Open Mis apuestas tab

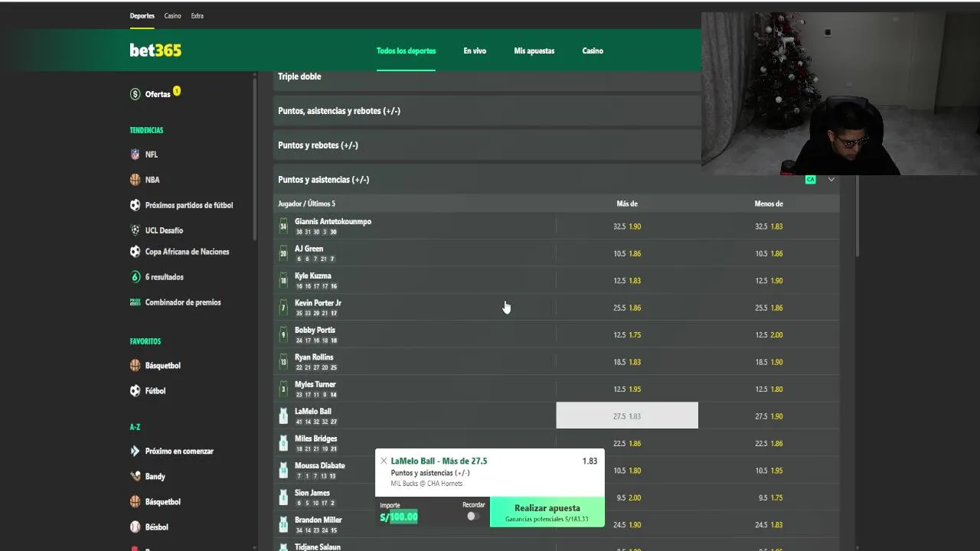pos(534,51)
